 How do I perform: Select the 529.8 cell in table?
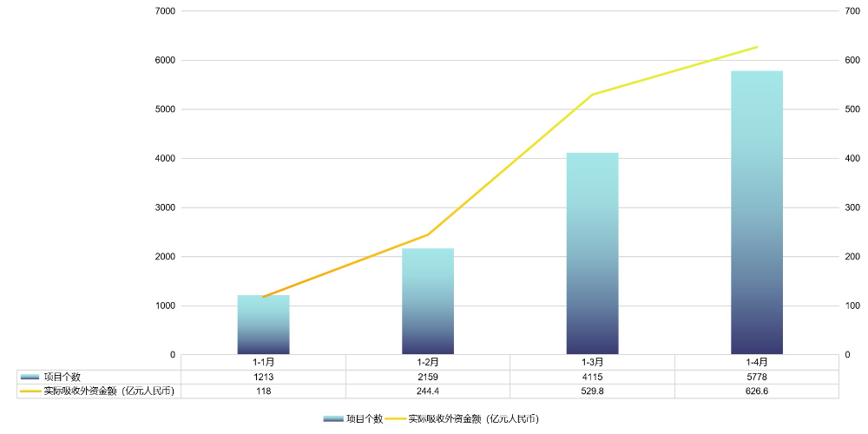[592, 391]
